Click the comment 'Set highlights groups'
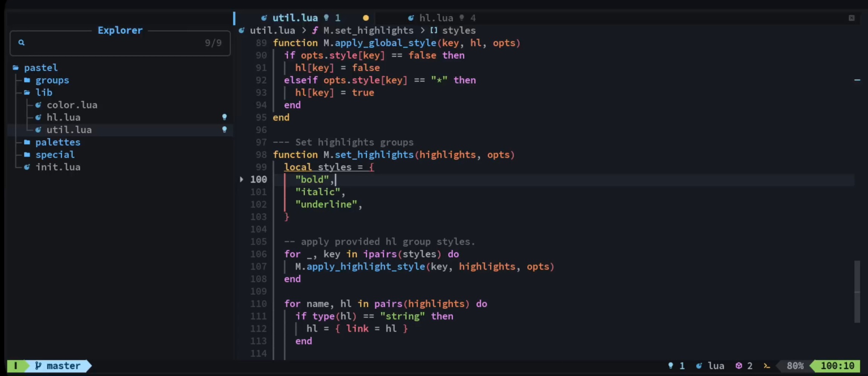The height and width of the screenshot is (376, 868). tap(354, 142)
